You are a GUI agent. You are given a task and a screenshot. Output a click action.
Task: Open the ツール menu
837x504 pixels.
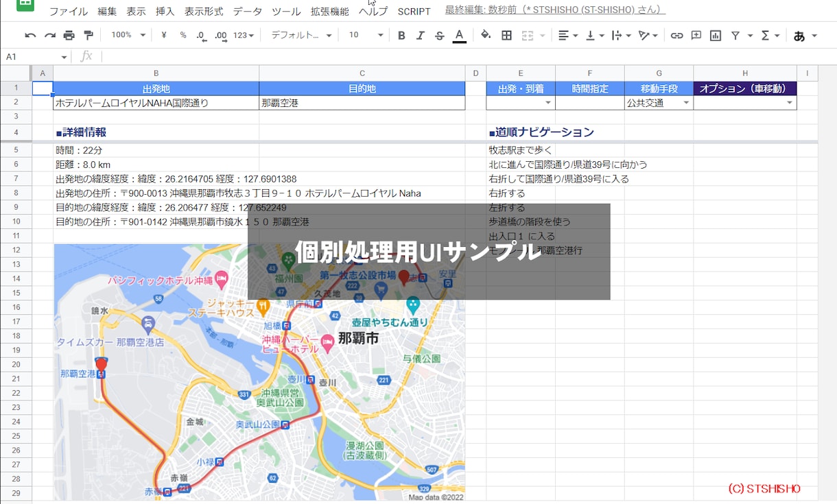click(286, 11)
